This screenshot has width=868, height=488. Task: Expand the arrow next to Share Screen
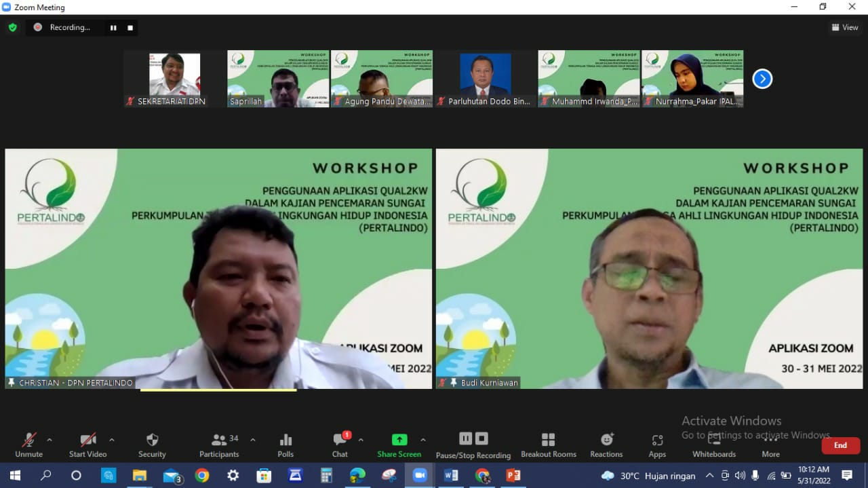point(423,440)
